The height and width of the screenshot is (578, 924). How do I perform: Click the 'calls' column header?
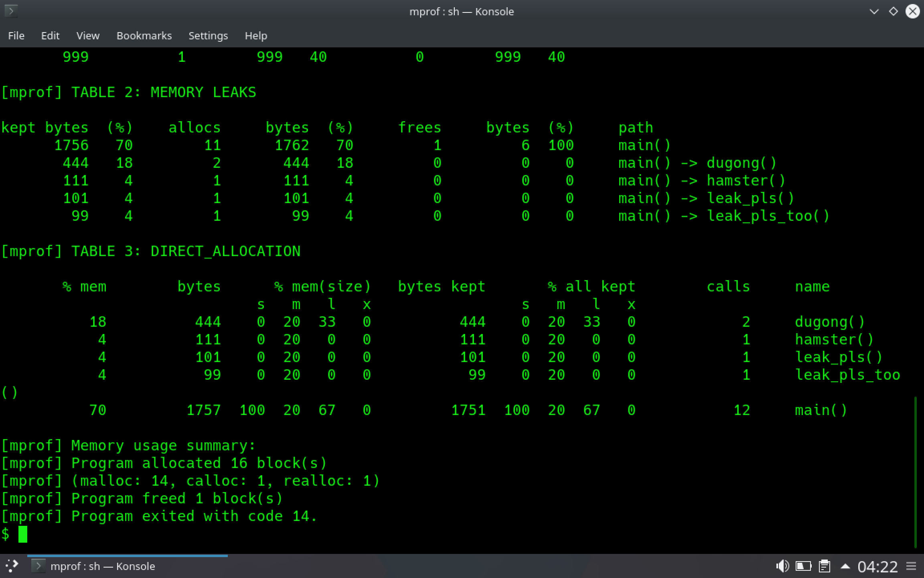click(x=728, y=287)
